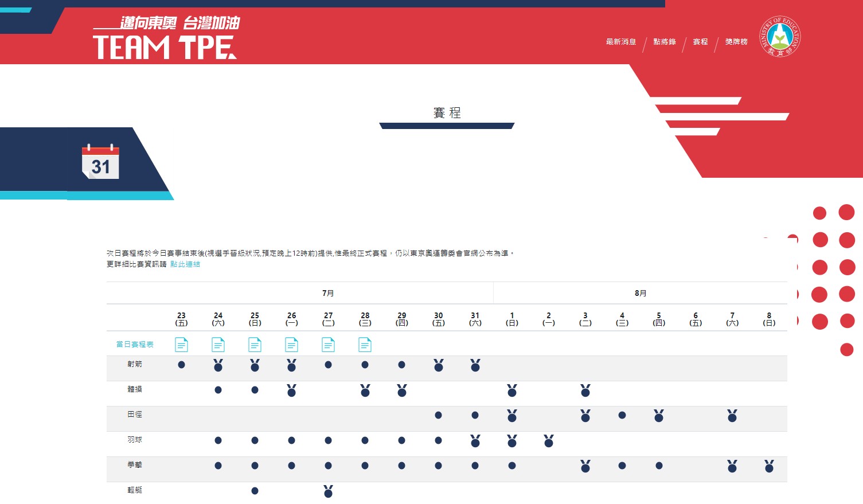Click the 田徑 sport label
This screenshot has width=863, height=504.
pos(135,415)
